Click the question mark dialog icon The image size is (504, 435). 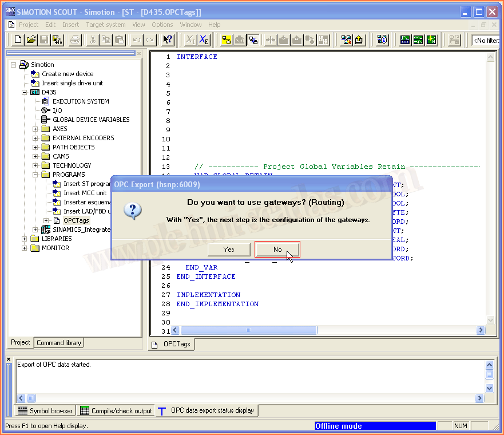coord(133,211)
